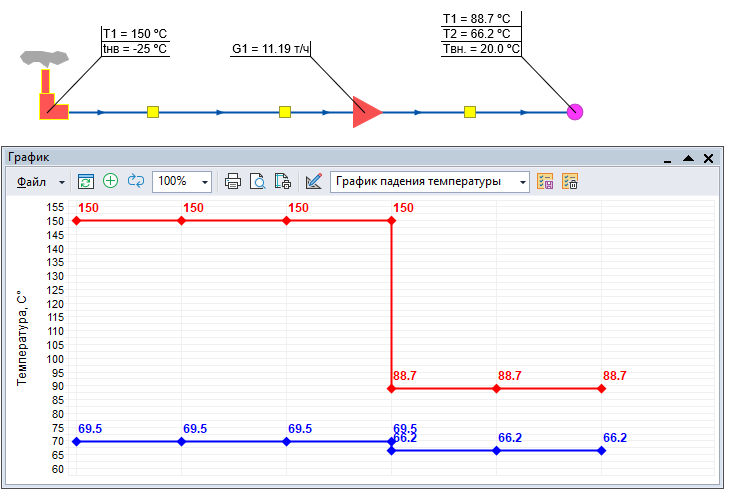Open the Файл menu
Image resolution: width=732 pixels, height=503 pixels.
(31, 182)
